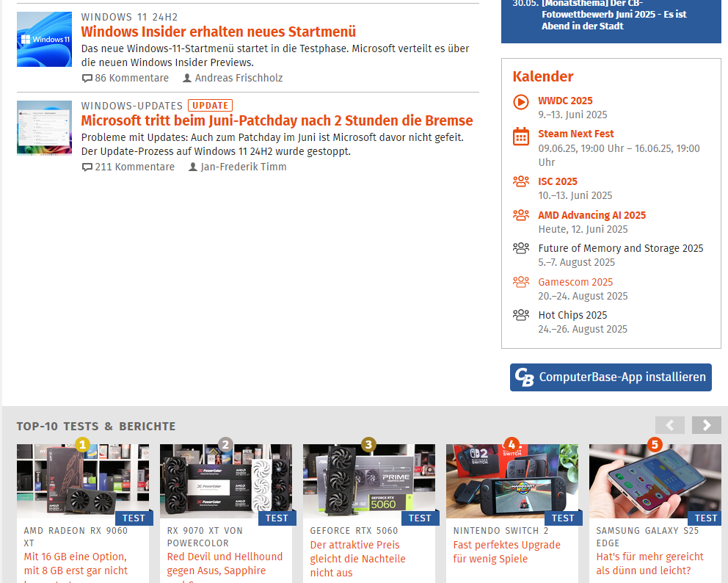Viewport: 728px width, 583px height.
Task: Open the Samsung Galaxy S25 Edge test image
Action: [655, 481]
